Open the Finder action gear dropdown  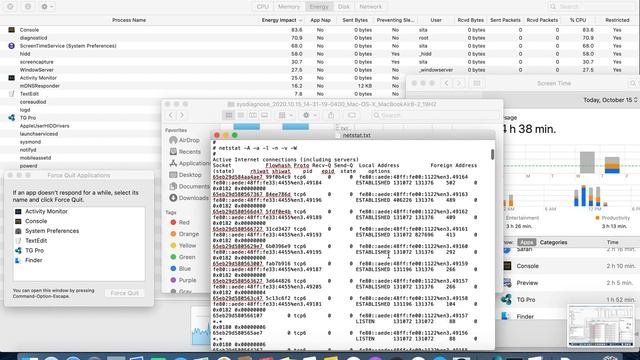pyautogui.click(x=309, y=116)
